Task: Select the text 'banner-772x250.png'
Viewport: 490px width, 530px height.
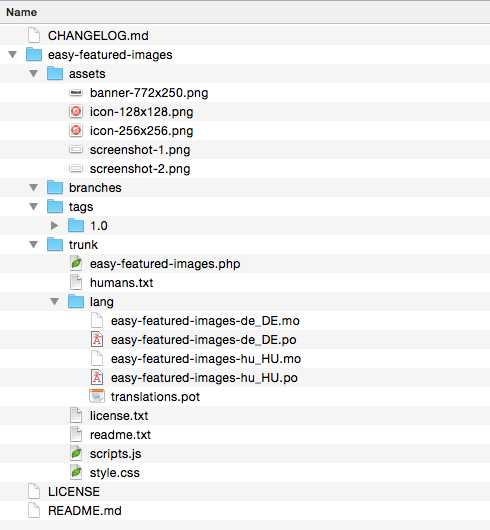Action: (149, 93)
